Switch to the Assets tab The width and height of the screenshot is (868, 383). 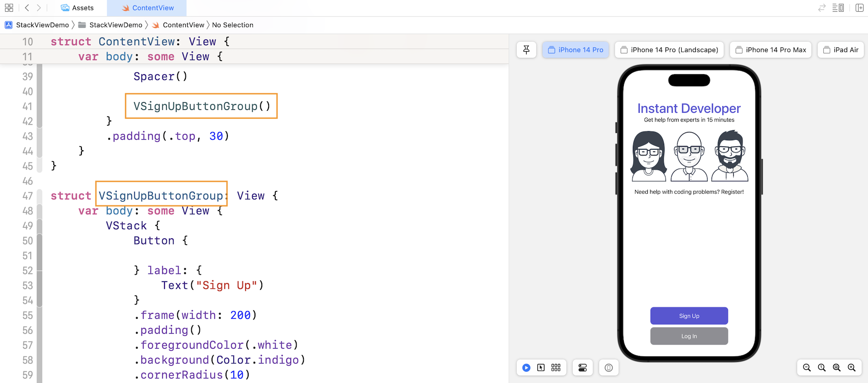77,8
